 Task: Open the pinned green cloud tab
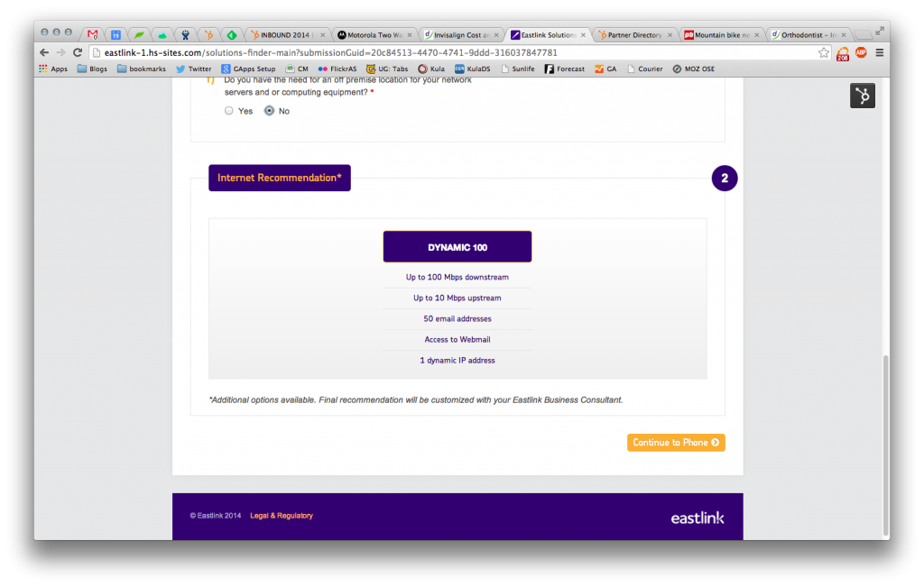pyautogui.click(x=162, y=35)
